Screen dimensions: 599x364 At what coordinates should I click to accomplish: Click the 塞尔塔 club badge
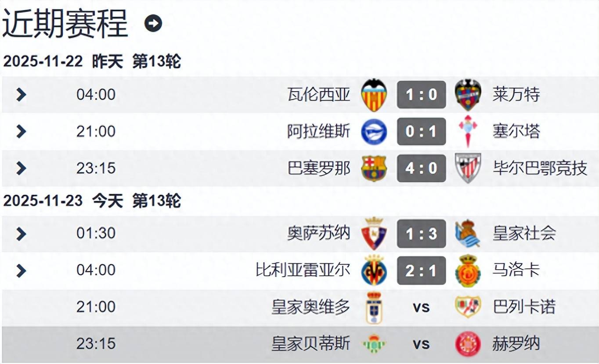(x=468, y=132)
